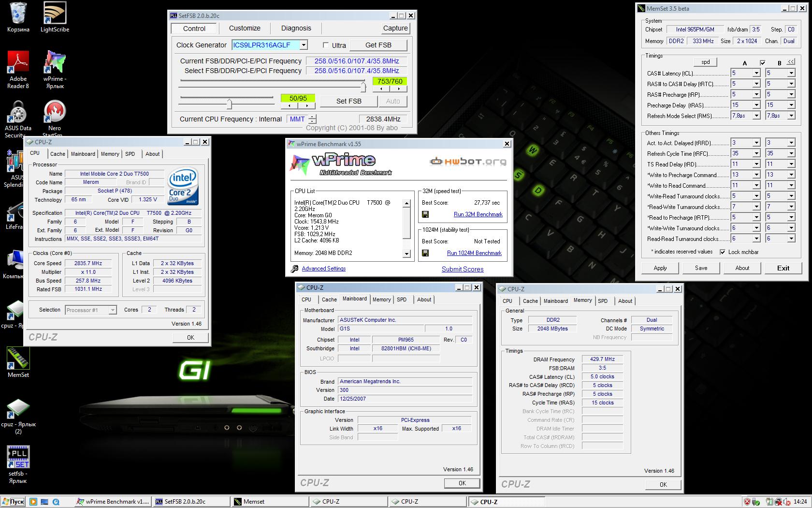Switch to wPrime Benchmark taskbar button
This screenshot has height=508, width=812.
click(113, 502)
